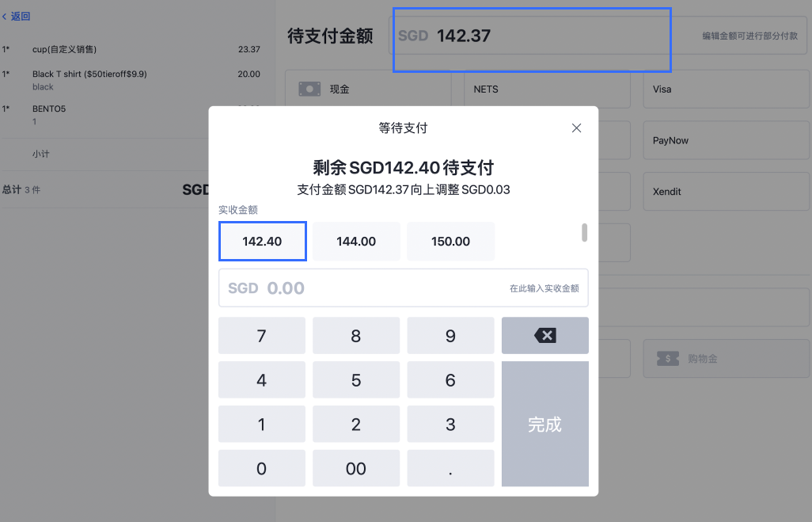Pick the 150.00 amount option

(450, 241)
